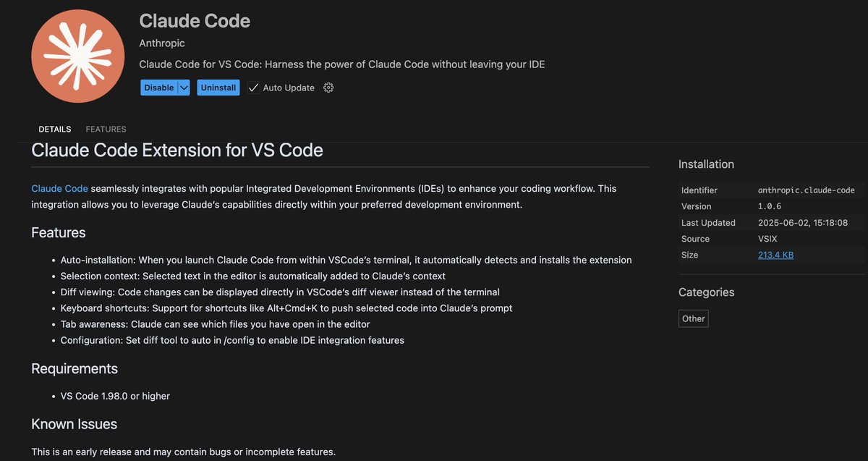868x461 pixels.
Task: Switch to the FEATURES tab
Action: coord(106,129)
